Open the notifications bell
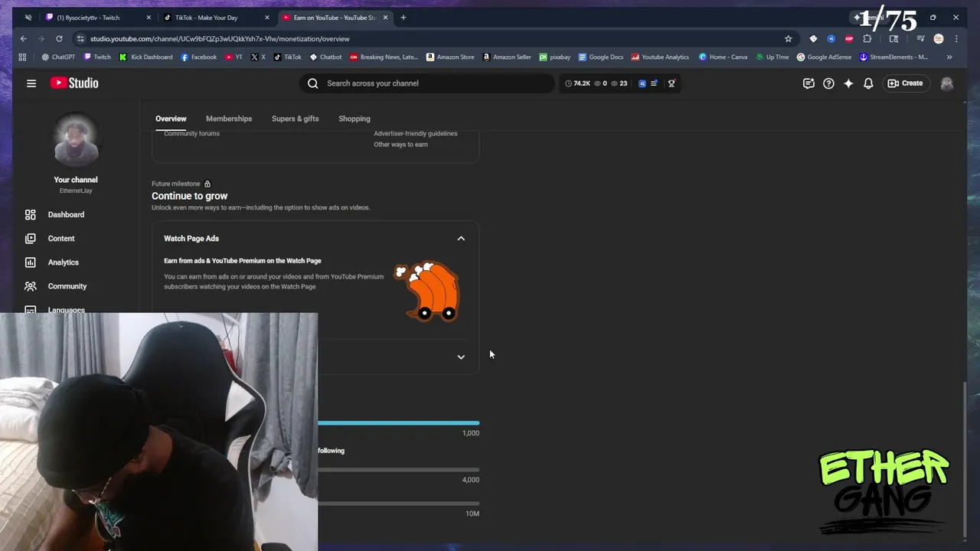Image resolution: width=980 pixels, height=551 pixels. pyautogui.click(x=868, y=83)
